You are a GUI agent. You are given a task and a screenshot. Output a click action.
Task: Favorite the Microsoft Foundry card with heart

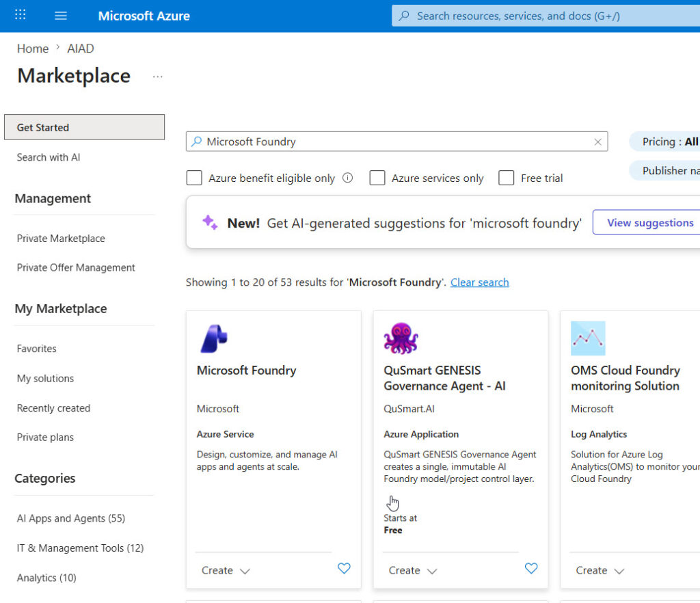[x=344, y=568]
